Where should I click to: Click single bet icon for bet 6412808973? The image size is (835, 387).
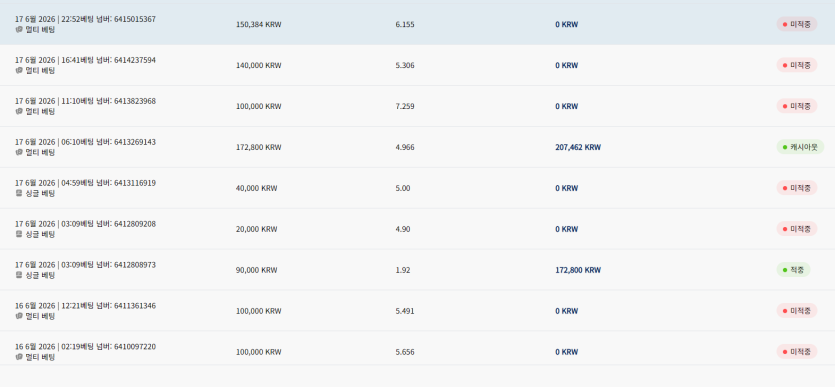pos(19,275)
